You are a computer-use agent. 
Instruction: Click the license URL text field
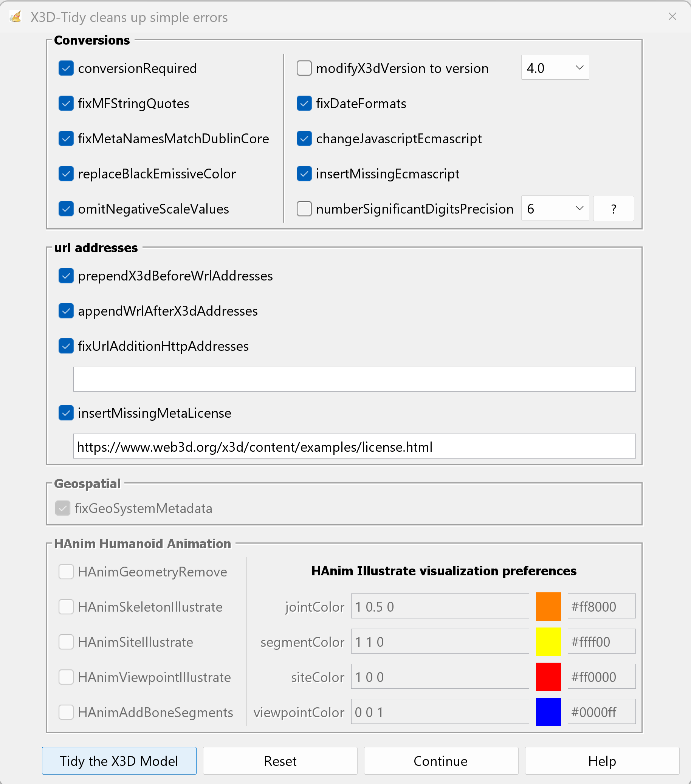354,446
